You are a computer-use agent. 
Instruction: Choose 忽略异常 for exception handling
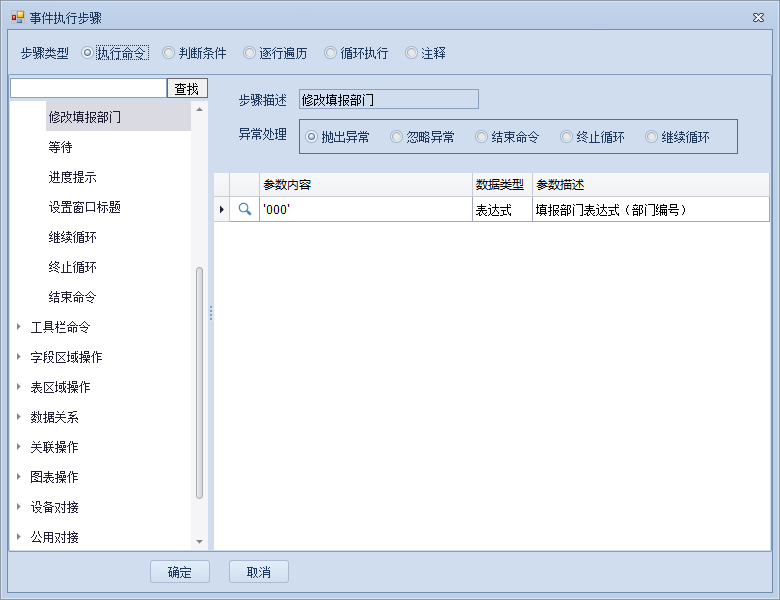pos(397,137)
